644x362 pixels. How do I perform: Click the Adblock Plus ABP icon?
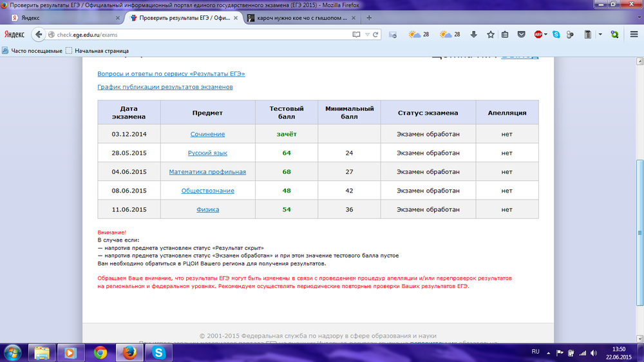pyautogui.click(x=538, y=34)
